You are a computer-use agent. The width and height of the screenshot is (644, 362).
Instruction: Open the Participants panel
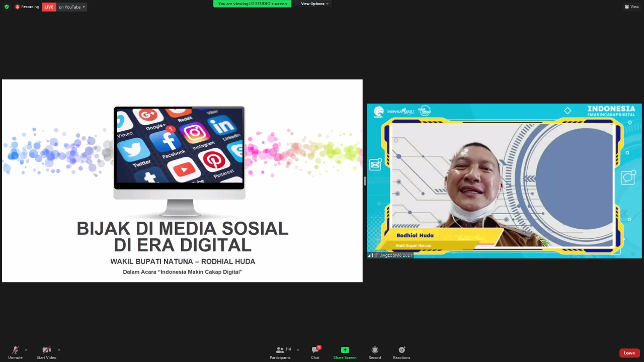click(280, 352)
